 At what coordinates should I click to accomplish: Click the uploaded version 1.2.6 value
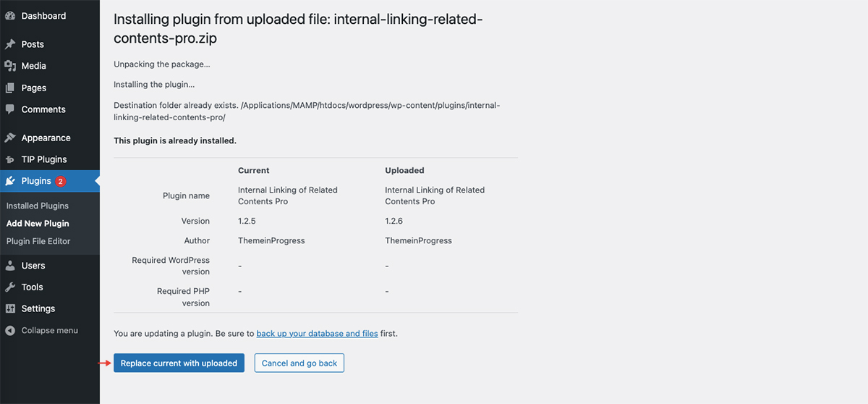pyautogui.click(x=395, y=221)
